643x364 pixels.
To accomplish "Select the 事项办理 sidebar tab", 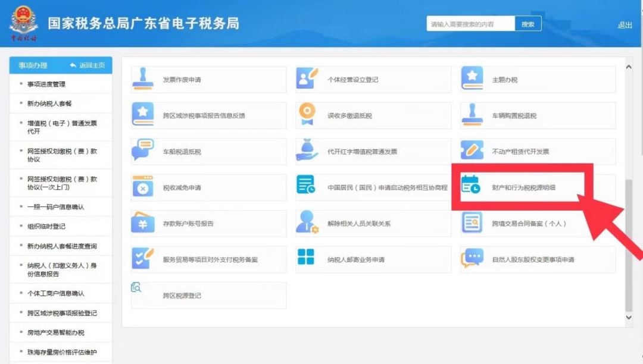I will click(33, 65).
